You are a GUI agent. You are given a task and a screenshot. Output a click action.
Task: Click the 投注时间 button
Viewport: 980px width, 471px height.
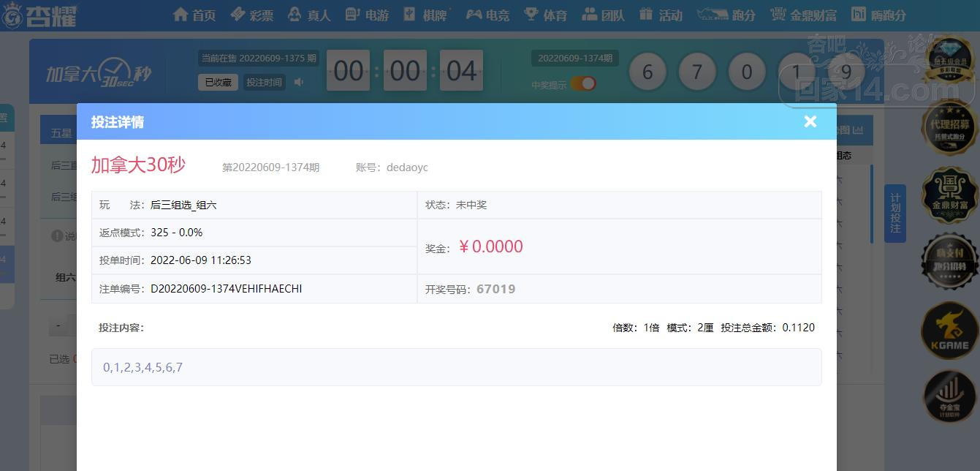[264, 83]
